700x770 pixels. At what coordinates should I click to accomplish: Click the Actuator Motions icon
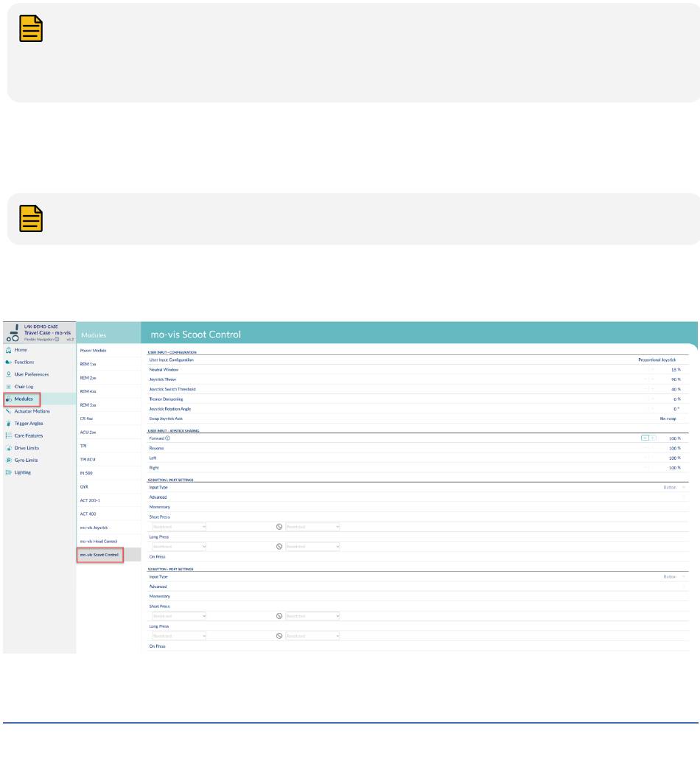[x=8, y=411]
